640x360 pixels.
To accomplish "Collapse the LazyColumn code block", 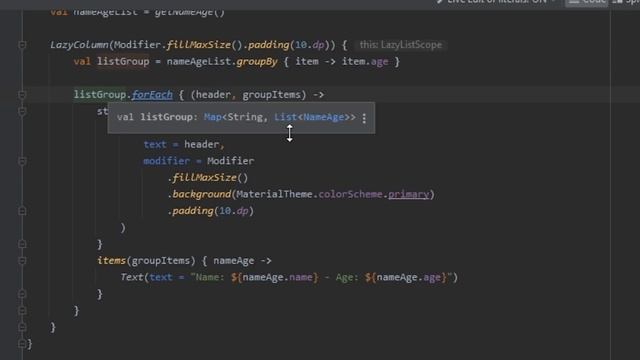I will pos(22,45).
